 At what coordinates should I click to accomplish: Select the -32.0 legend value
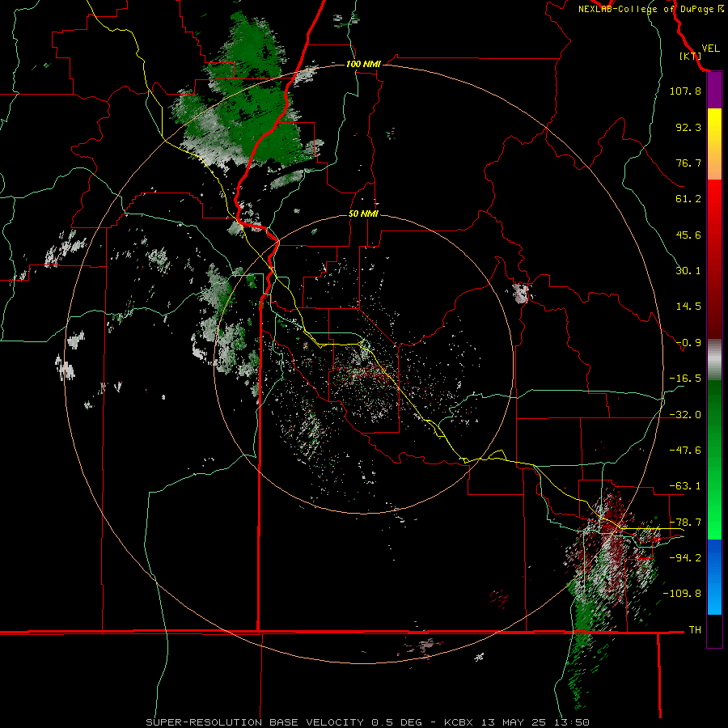click(685, 415)
